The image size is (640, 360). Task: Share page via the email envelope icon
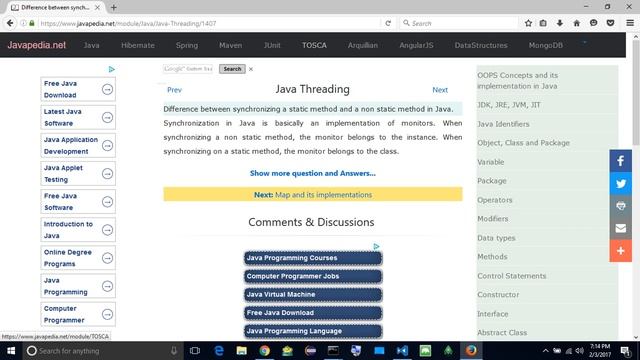(621, 228)
